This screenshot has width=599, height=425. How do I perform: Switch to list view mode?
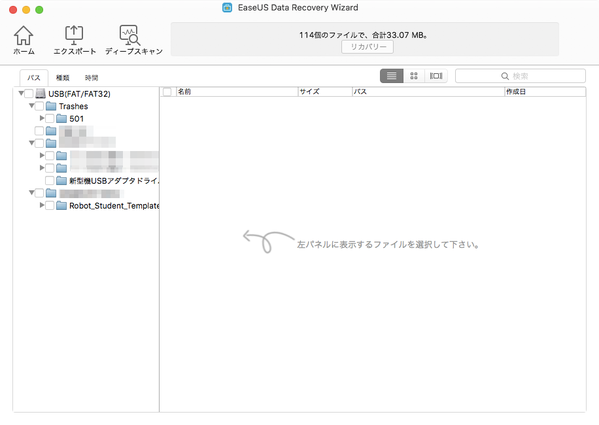point(391,76)
